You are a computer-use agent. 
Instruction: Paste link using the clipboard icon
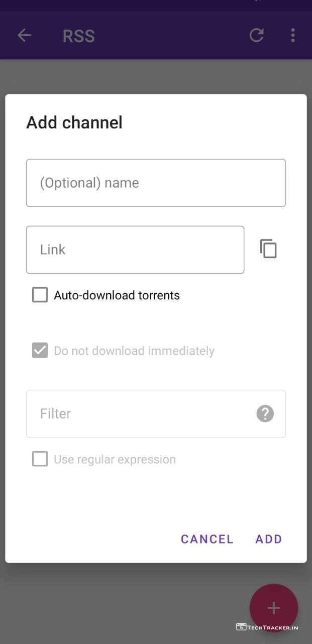point(268,249)
